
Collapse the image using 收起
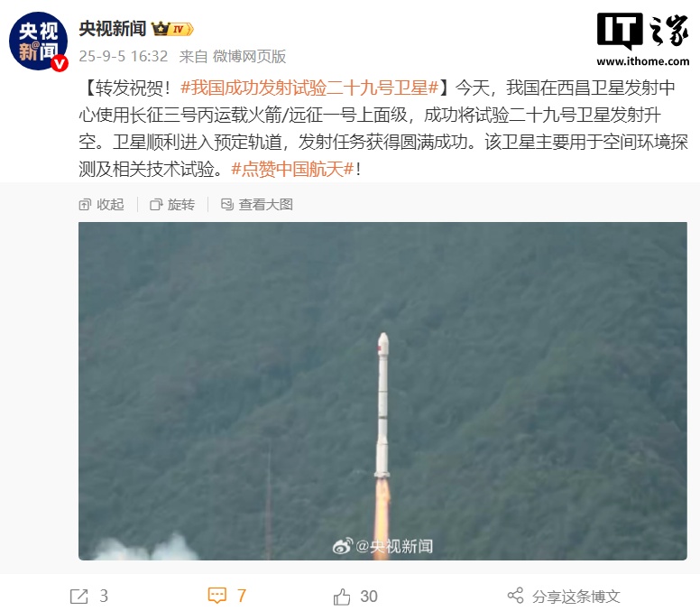pos(101,205)
